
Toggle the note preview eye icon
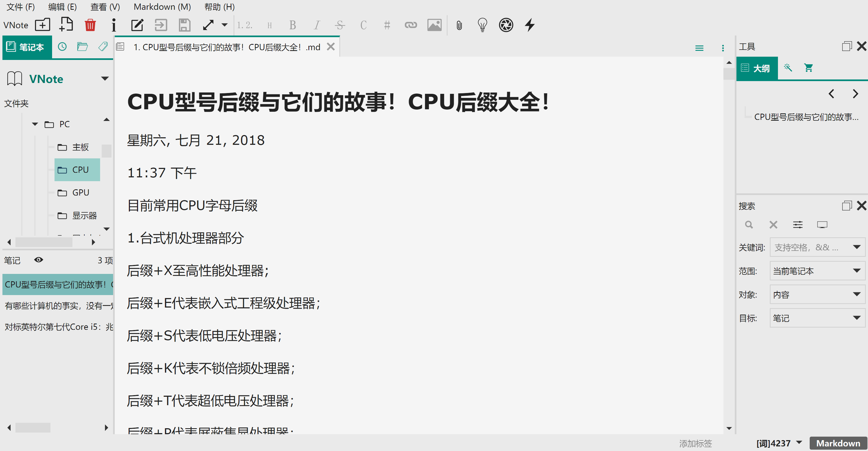pos(39,260)
